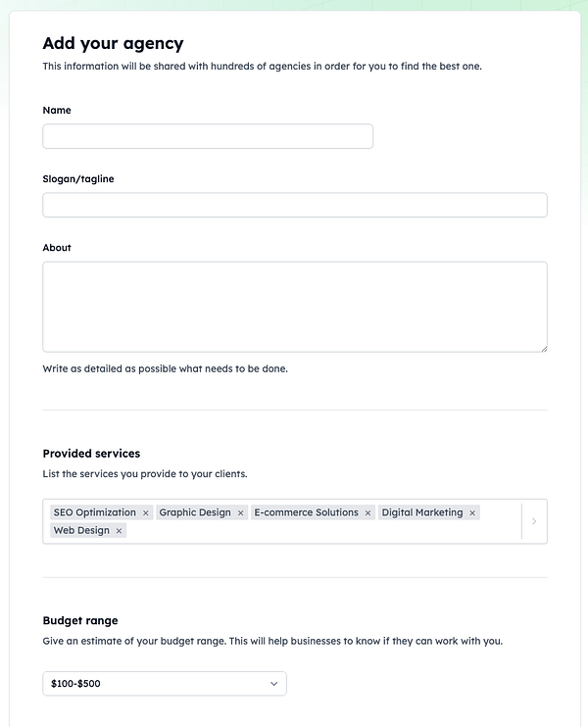
Task: Expand the provided services list chevron
Action: pyautogui.click(x=534, y=521)
